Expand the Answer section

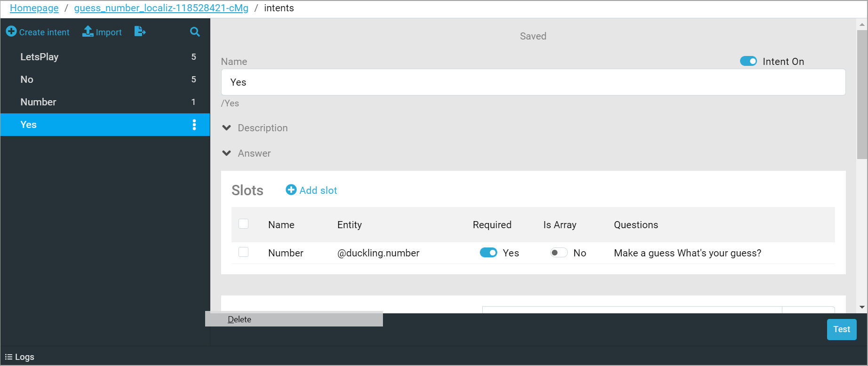coord(227,153)
